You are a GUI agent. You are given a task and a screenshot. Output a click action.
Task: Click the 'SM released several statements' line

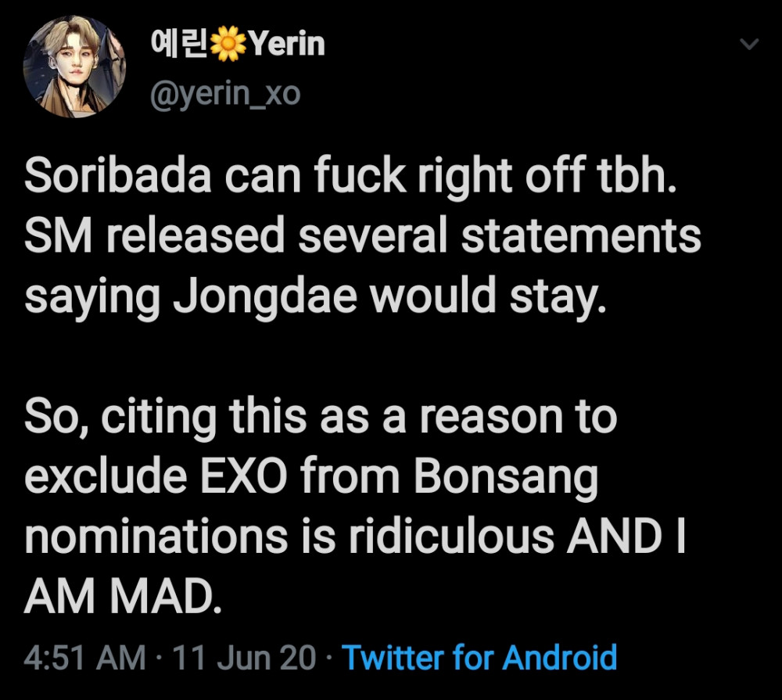[x=363, y=235]
